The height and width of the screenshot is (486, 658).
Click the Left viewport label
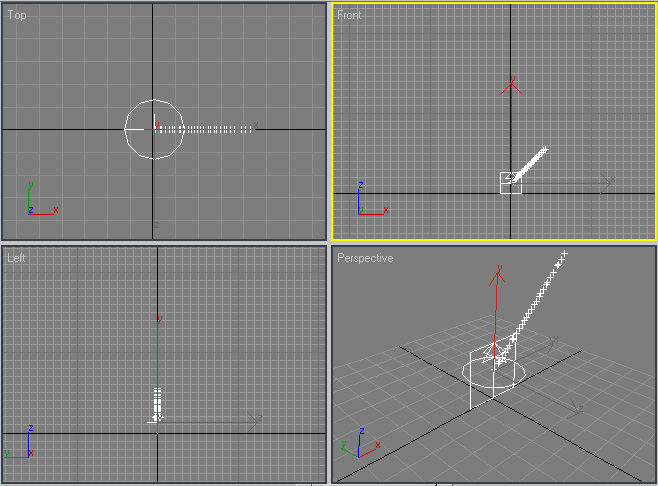pyautogui.click(x=17, y=258)
